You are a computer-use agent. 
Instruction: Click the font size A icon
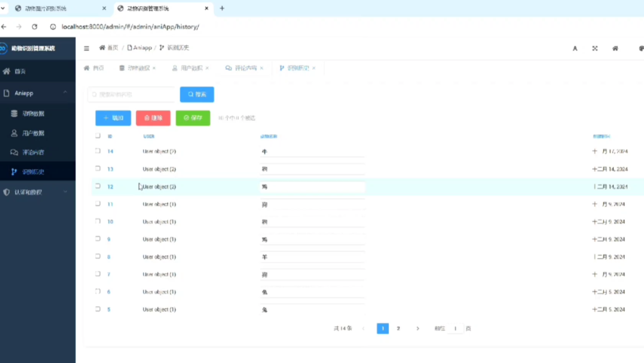click(575, 49)
